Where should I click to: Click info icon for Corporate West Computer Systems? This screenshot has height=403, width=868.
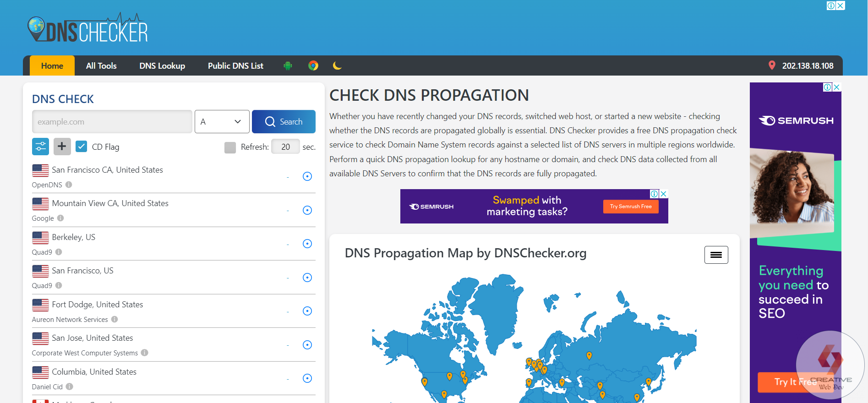click(x=145, y=353)
